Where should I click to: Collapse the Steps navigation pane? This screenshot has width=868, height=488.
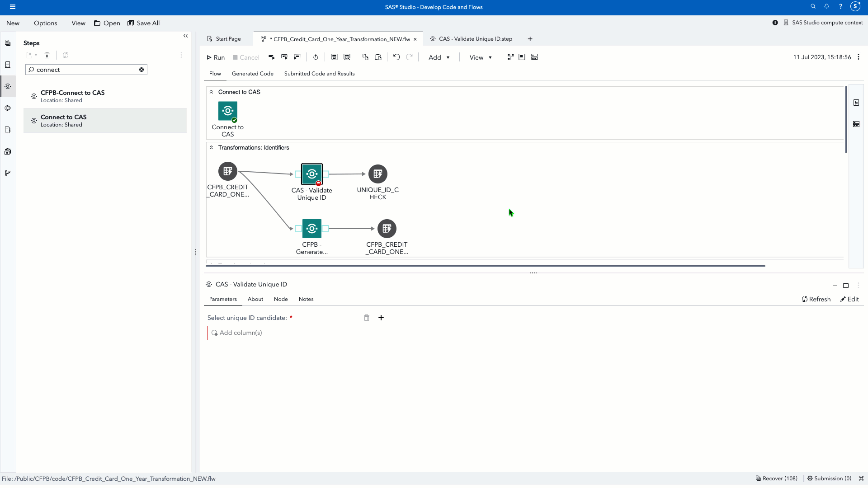[x=185, y=36]
